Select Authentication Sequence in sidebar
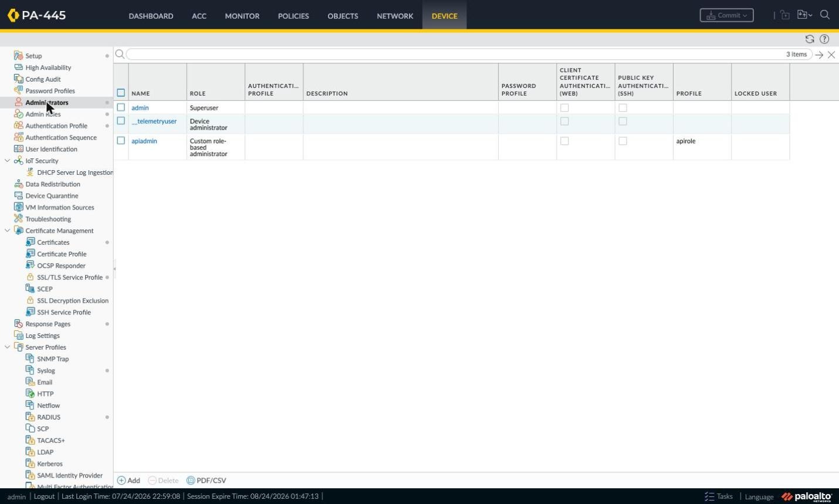The image size is (839, 504). (x=61, y=137)
